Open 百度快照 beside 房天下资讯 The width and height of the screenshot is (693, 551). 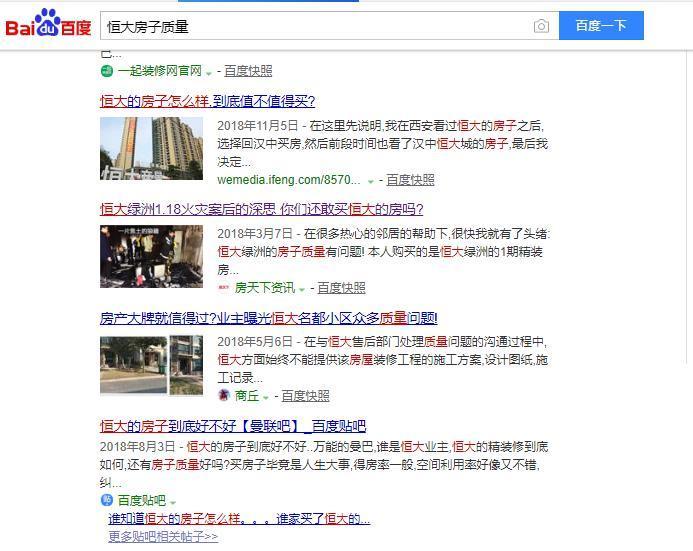(341, 288)
